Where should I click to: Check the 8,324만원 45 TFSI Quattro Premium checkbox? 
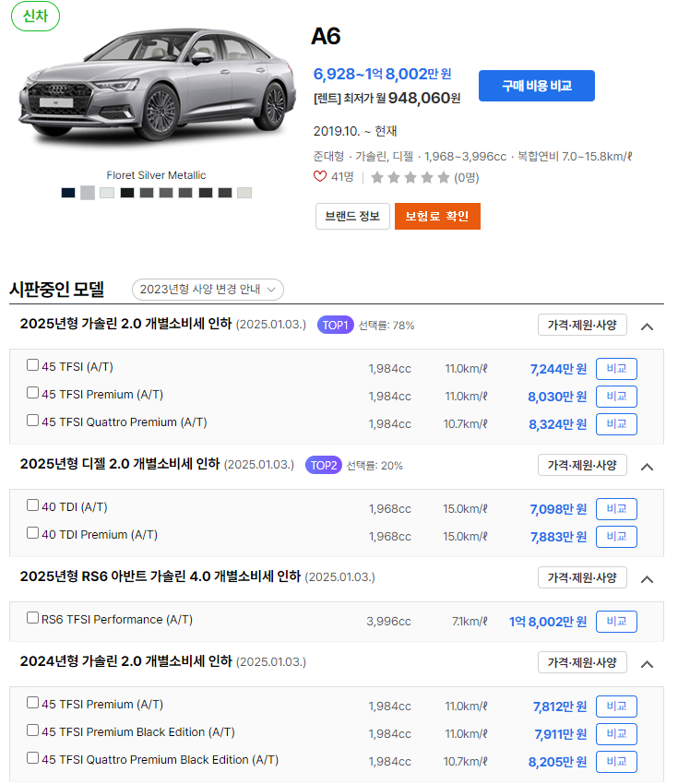pyautogui.click(x=33, y=420)
